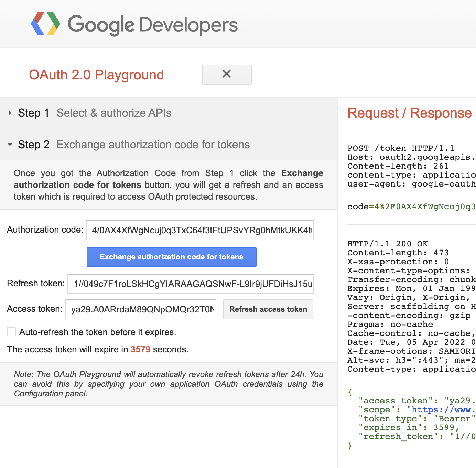Click the 'Auto-refresh the token before it expires.' label

coord(98,332)
